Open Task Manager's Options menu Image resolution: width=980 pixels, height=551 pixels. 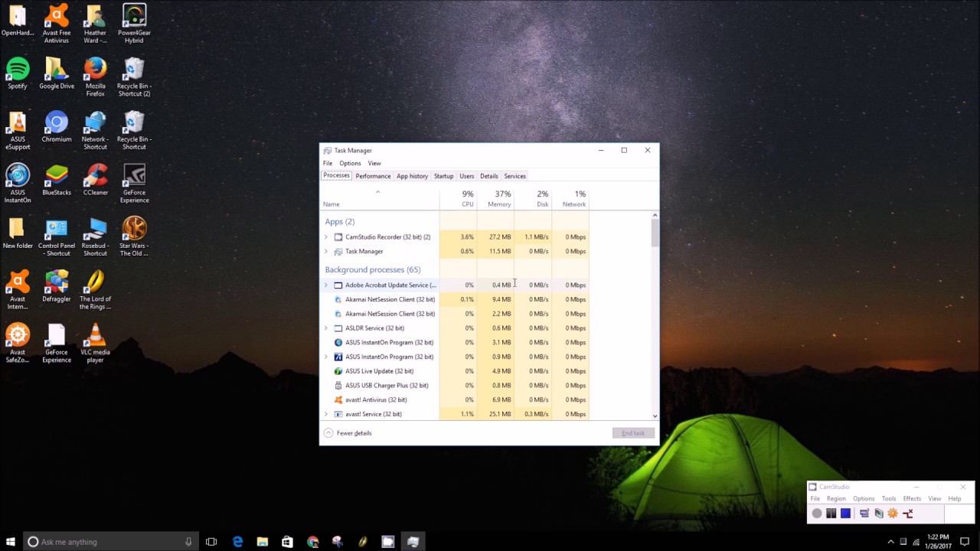[350, 163]
